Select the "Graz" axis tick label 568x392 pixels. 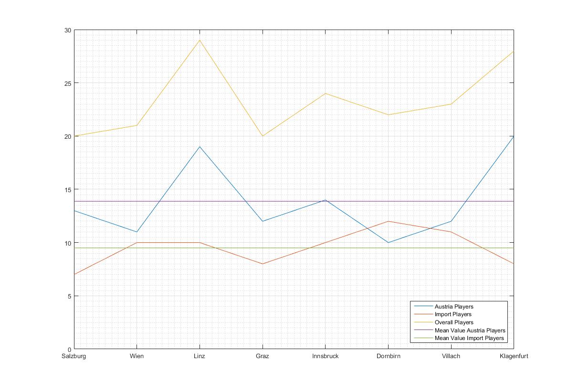point(262,356)
